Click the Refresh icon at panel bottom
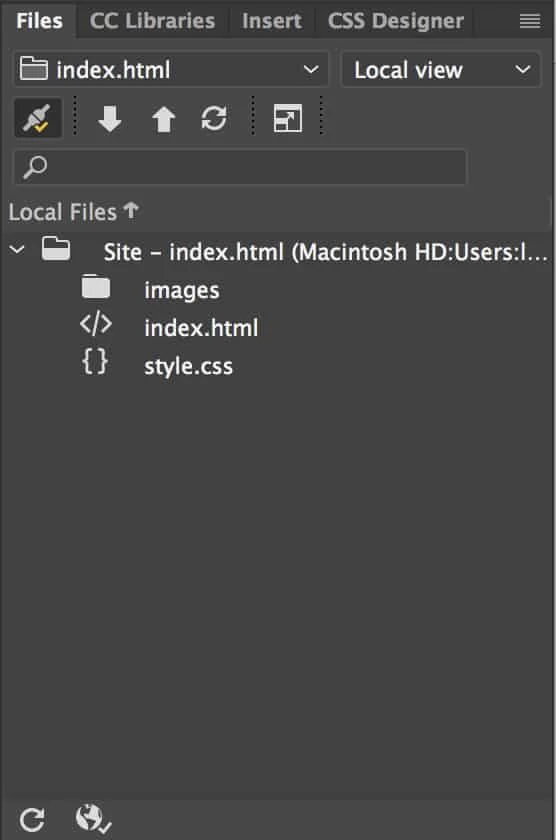Image resolution: width=556 pixels, height=840 pixels. (x=32, y=820)
